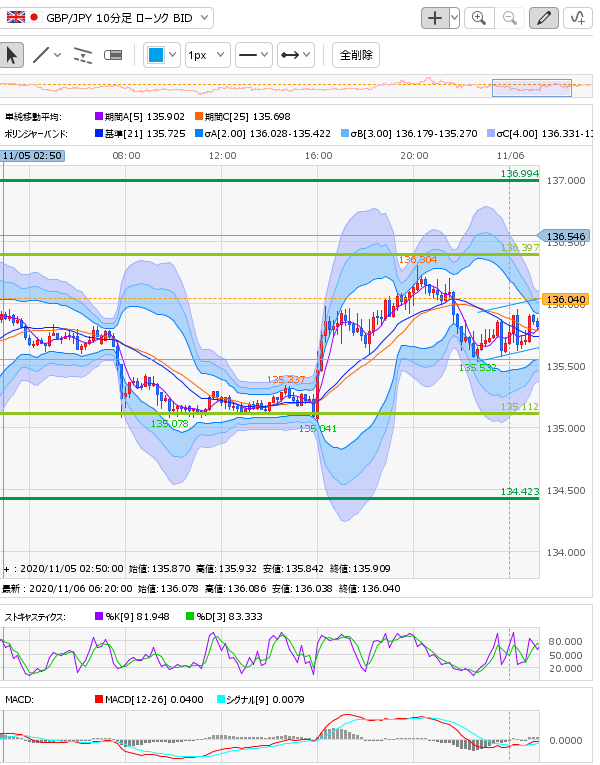
Task: Expand the crosshair cursor options arrow
Action: pyautogui.click(x=455, y=19)
